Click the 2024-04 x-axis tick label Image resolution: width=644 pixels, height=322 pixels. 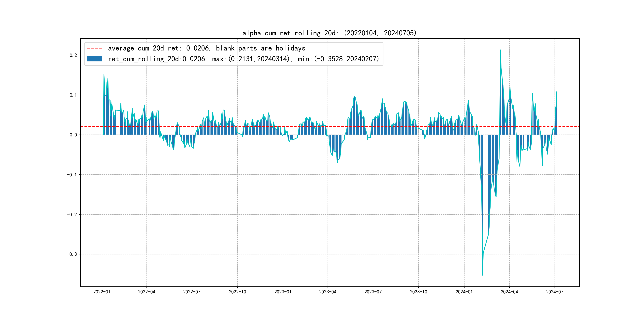click(x=509, y=292)
